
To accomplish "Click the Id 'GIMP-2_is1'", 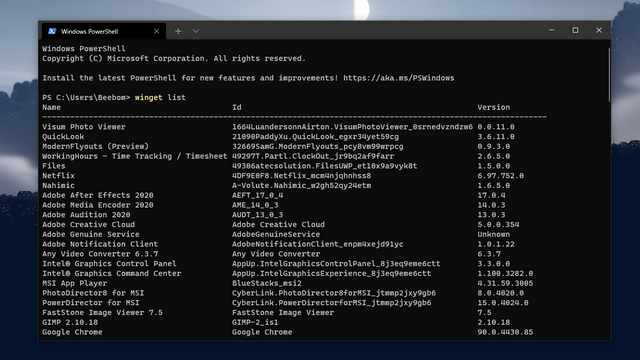I will (255, 323).
